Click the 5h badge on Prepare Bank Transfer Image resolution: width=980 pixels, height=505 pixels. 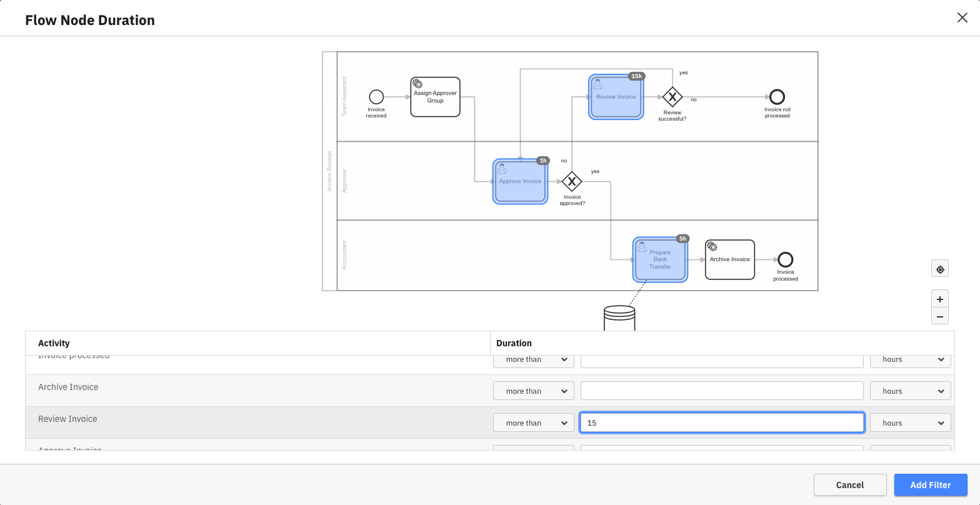(683, 239)
